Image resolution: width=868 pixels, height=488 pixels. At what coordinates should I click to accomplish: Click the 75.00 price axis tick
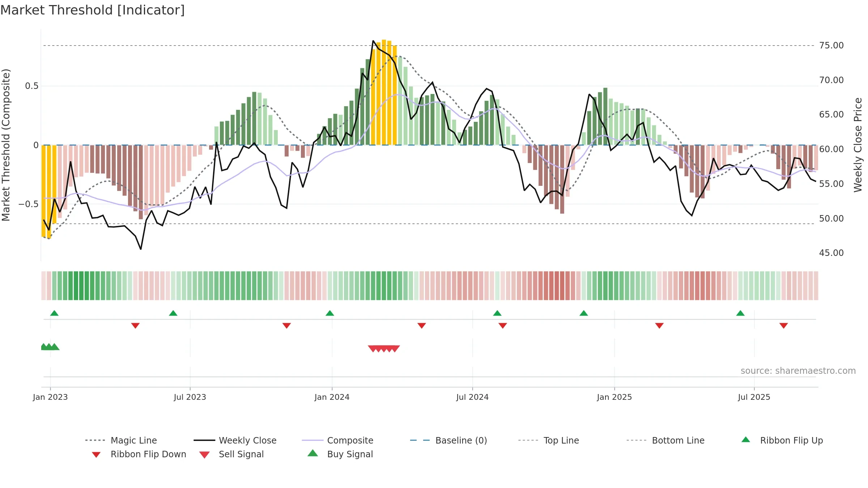[831, 46]
